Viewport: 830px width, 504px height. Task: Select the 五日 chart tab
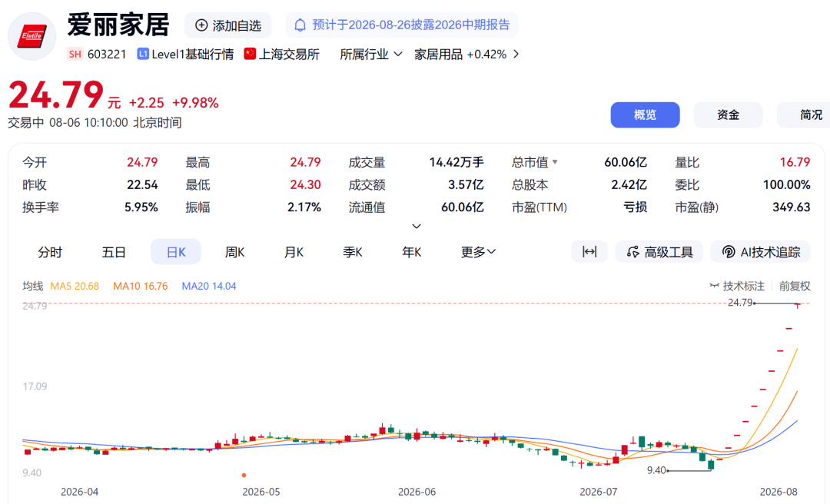pos(114,252)
